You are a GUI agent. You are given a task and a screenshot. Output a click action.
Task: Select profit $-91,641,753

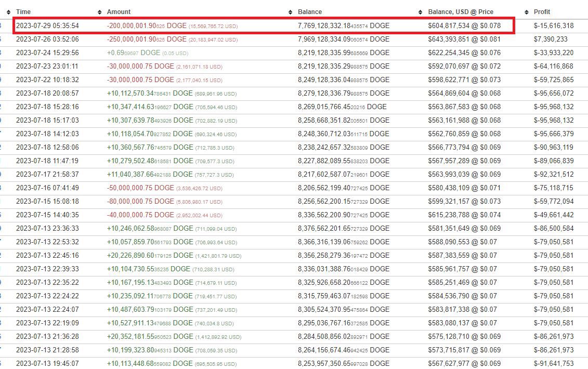coord(554,363)
